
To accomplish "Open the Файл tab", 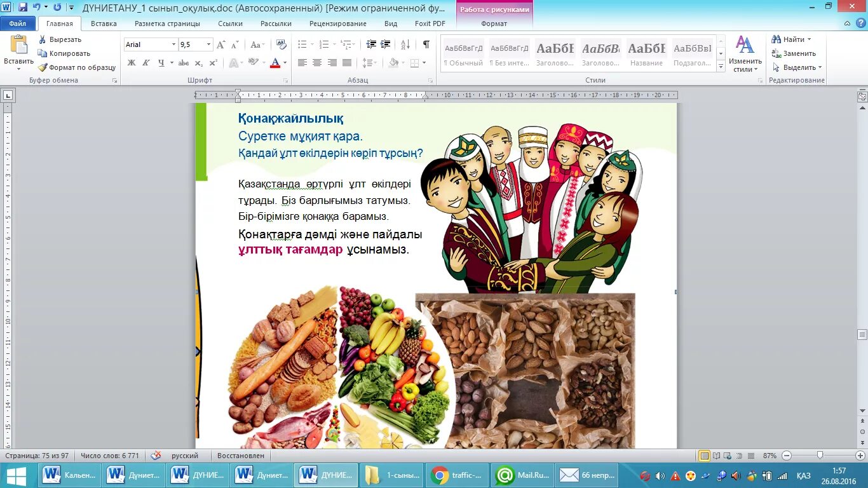I will pos(18,24).
